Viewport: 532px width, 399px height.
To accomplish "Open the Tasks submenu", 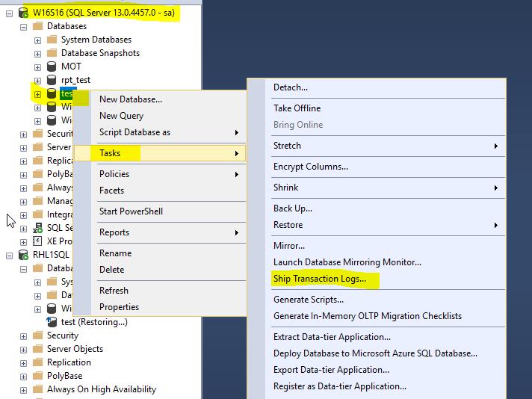I will (159, 153).
